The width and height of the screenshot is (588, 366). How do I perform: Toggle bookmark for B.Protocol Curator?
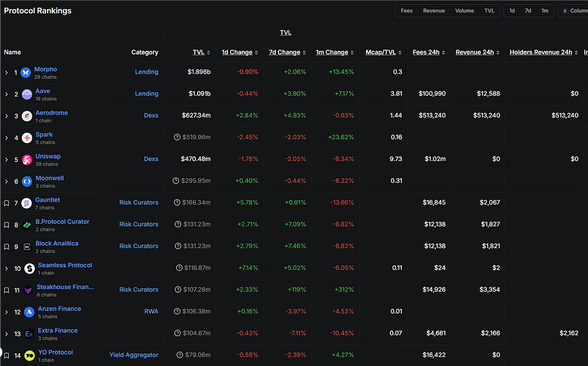[x=6, y=225]
